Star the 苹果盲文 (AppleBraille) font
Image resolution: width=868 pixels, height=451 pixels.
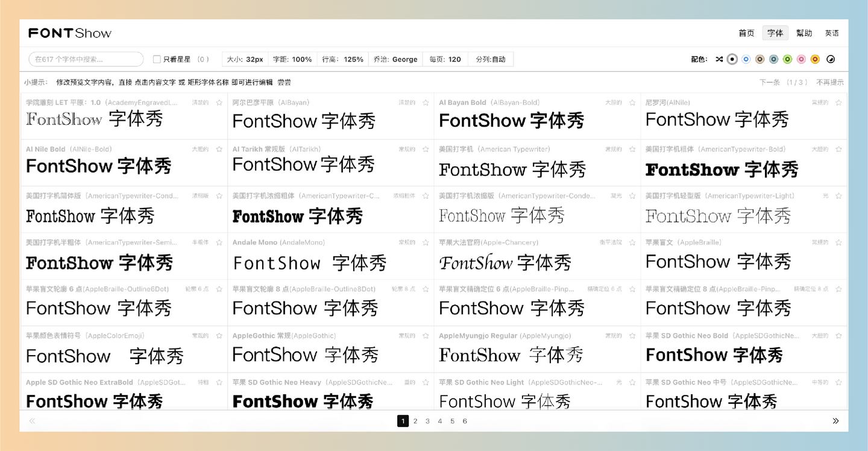(x=838, y=242)
